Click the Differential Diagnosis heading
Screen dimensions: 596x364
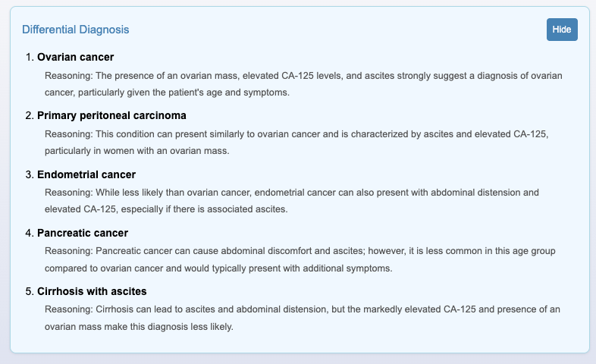(x=75, y=30)
